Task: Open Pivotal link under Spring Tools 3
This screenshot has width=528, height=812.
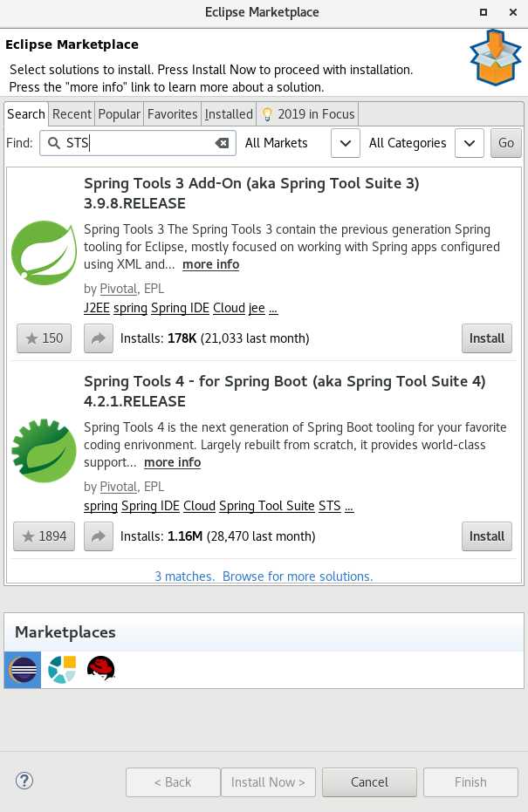Action: (118, 289)
